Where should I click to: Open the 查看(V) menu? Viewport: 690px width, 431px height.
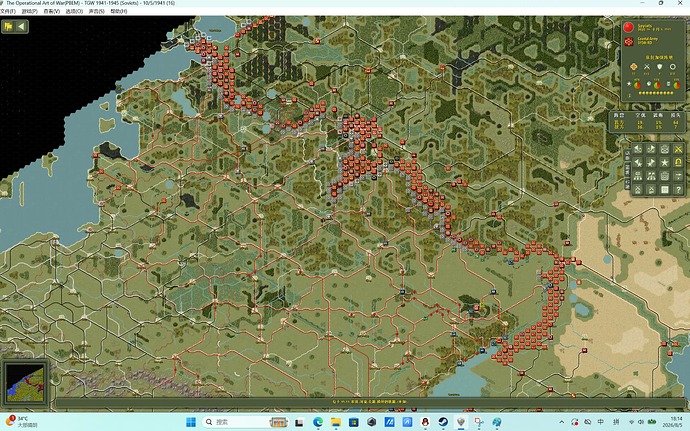click(x=51, y=11)
